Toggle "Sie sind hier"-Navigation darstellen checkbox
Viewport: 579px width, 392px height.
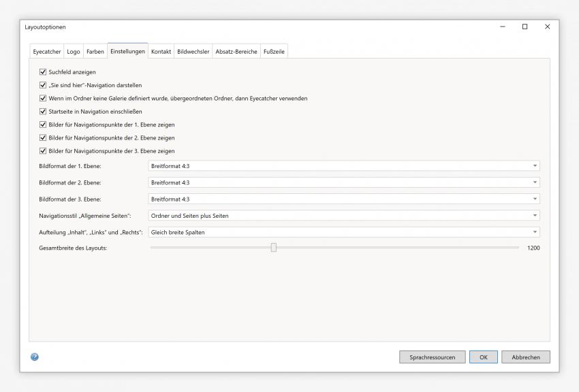tap(43, 85)
